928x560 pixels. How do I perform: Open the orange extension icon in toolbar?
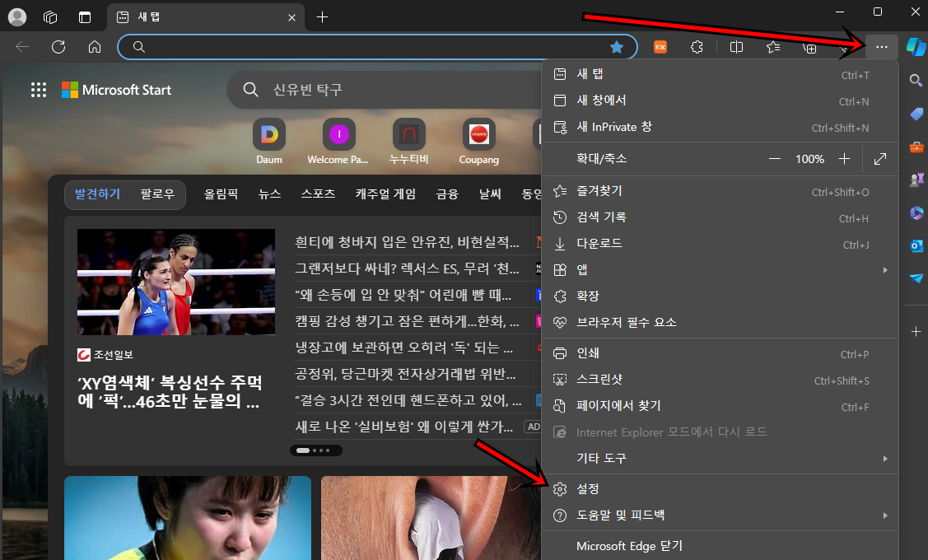click(x=660, y=47)
